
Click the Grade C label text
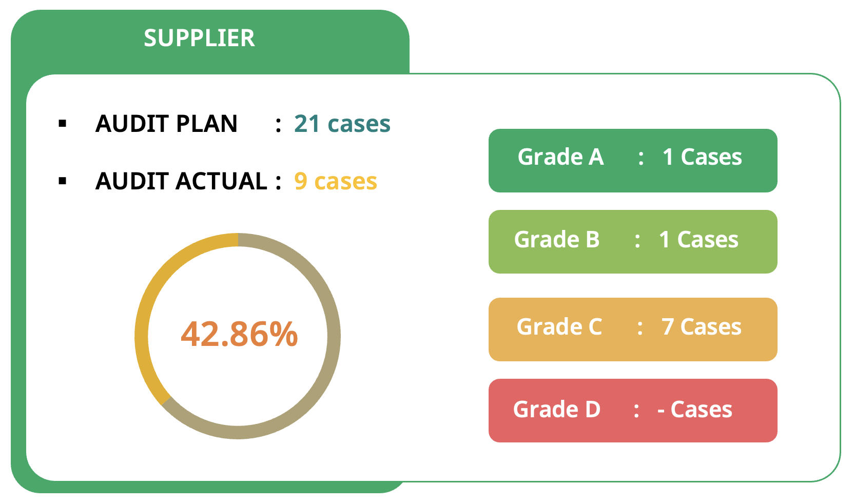(559, 327)
